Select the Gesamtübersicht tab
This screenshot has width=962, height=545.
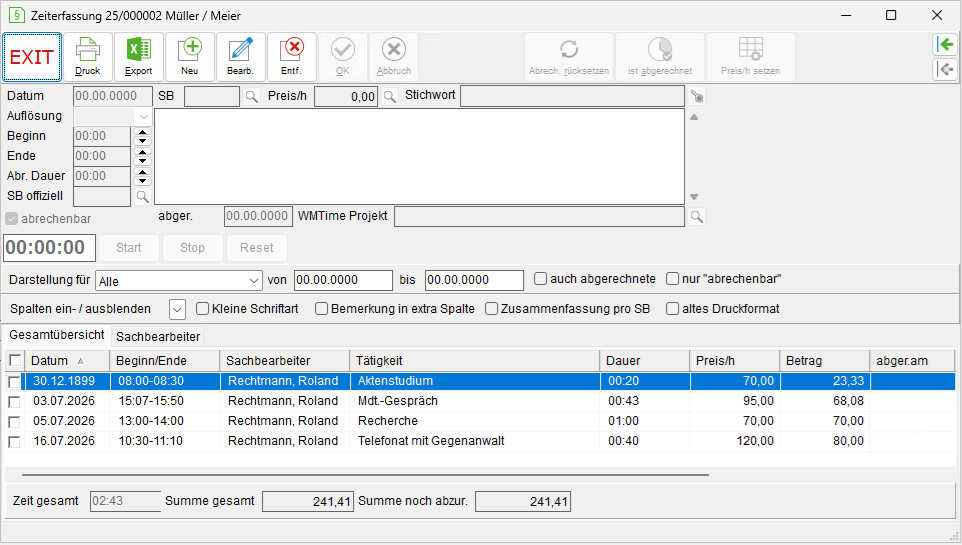pos(57,335)
